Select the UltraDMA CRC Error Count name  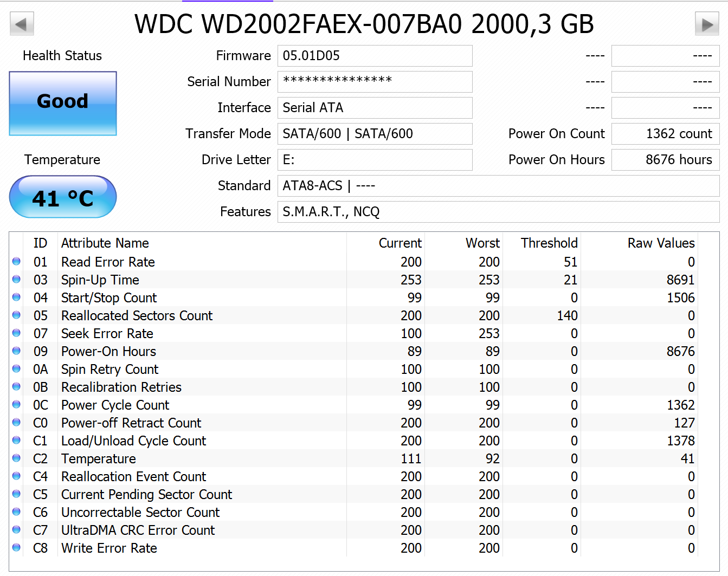click(x=138, y=530)
